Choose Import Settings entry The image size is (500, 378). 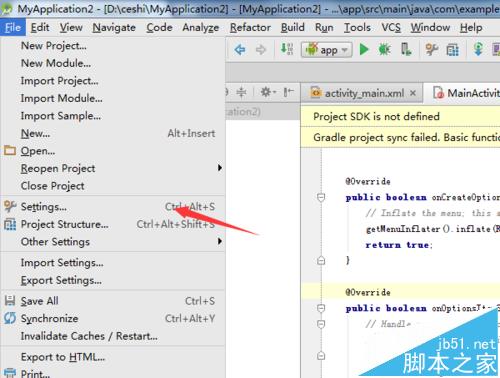coord(113,263)
